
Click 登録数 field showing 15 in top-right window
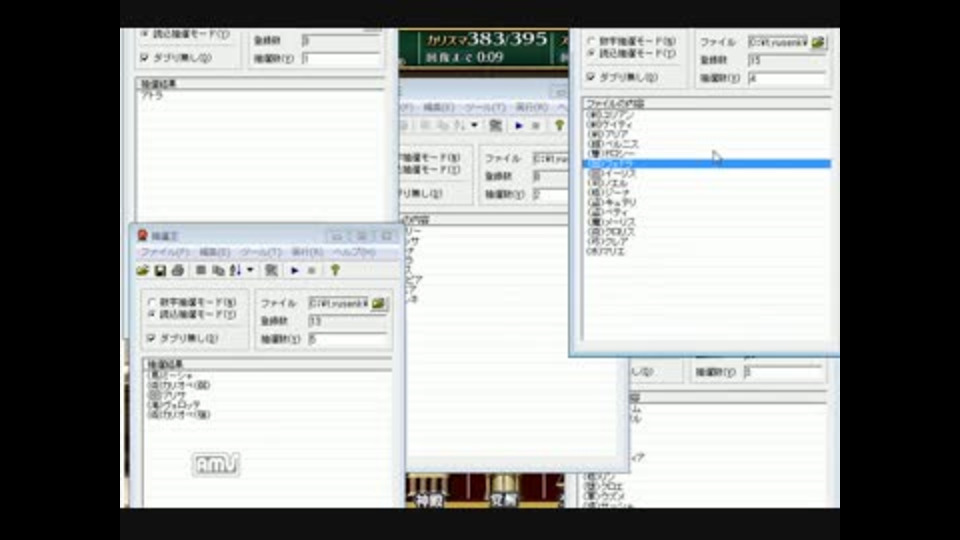pos(787,60)
